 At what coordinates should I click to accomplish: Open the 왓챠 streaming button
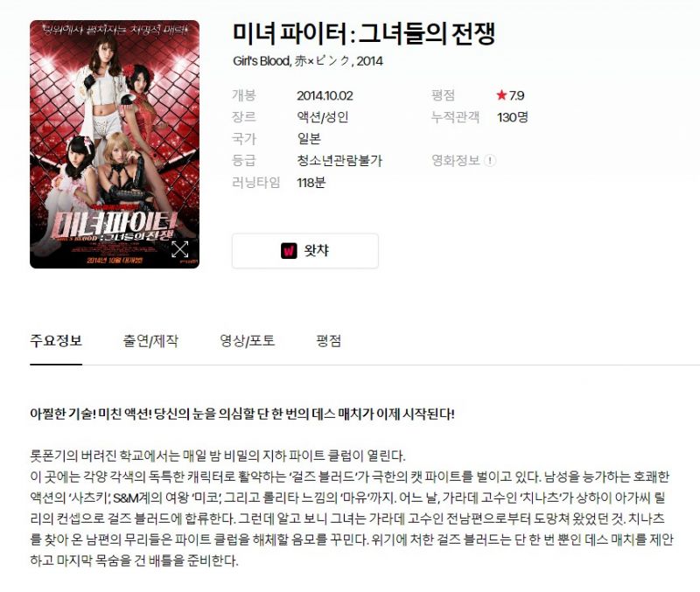(305, 251)
